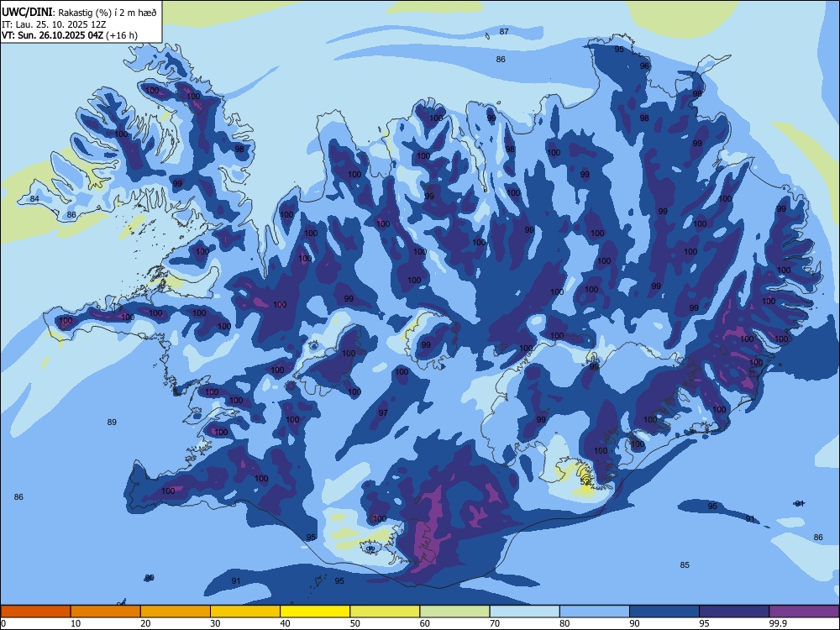Screen dimensions: 840x630
Task: Pick the light green 60–70 legend swatch
Action: (454, 612)
